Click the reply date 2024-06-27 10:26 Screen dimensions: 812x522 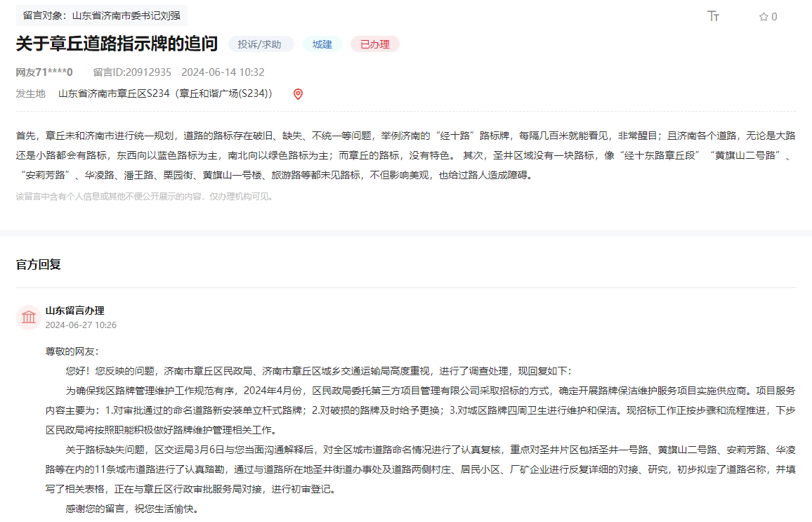coord(81,325)
